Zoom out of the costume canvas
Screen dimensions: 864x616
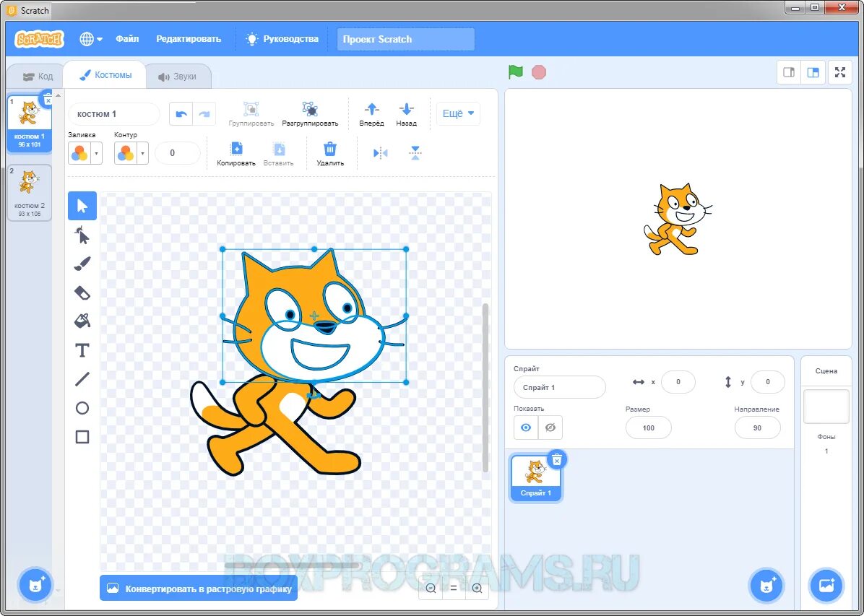point(431,589)
